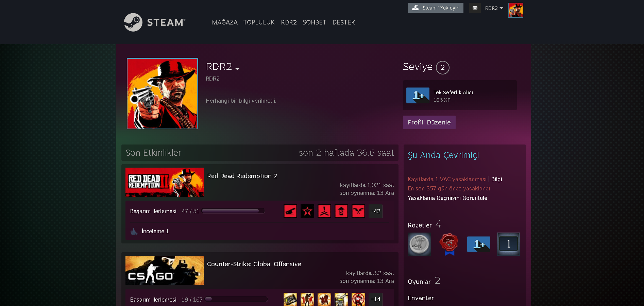This screenshot has height=306, width=644.
Task: Click the "Şu Anda Çevrimiçi" status text
Action: pos(443,155)
